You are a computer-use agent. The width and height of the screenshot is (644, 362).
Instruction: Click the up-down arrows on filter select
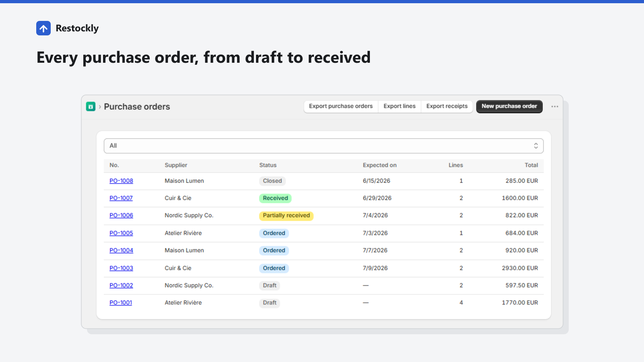[536, 146]
